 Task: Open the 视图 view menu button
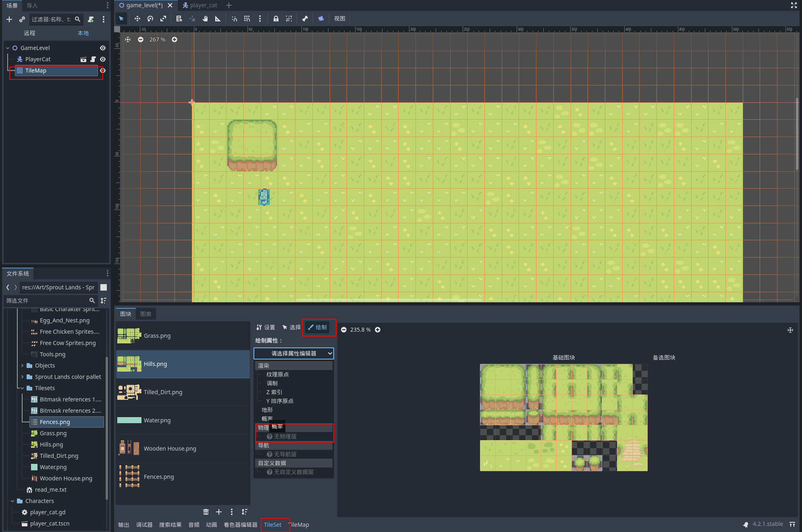339,19
